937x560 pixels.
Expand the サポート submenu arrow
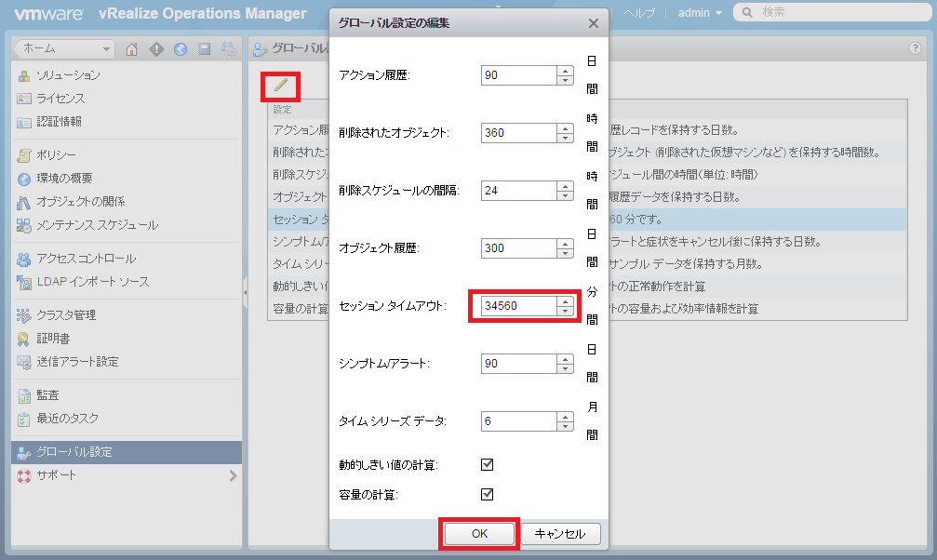233,475
